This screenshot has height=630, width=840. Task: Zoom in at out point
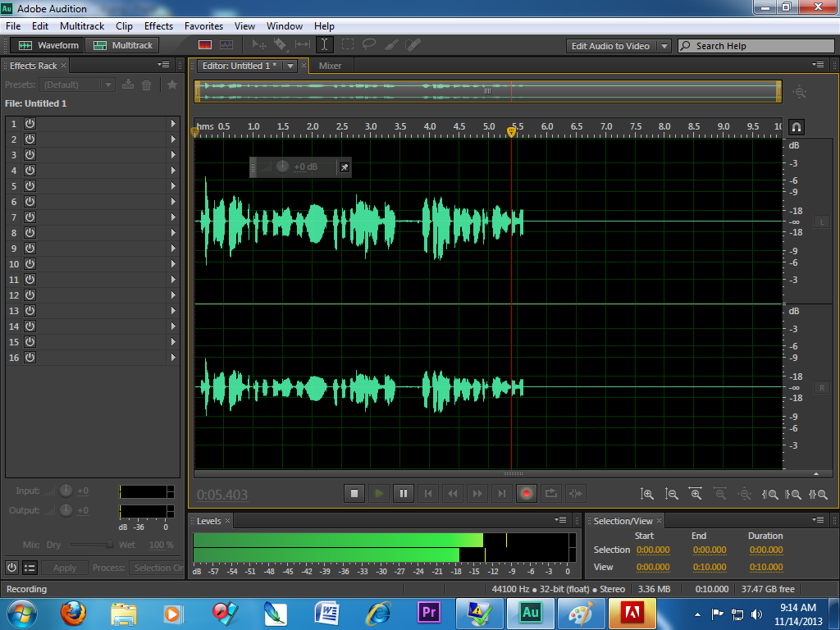tap(793, 495)
